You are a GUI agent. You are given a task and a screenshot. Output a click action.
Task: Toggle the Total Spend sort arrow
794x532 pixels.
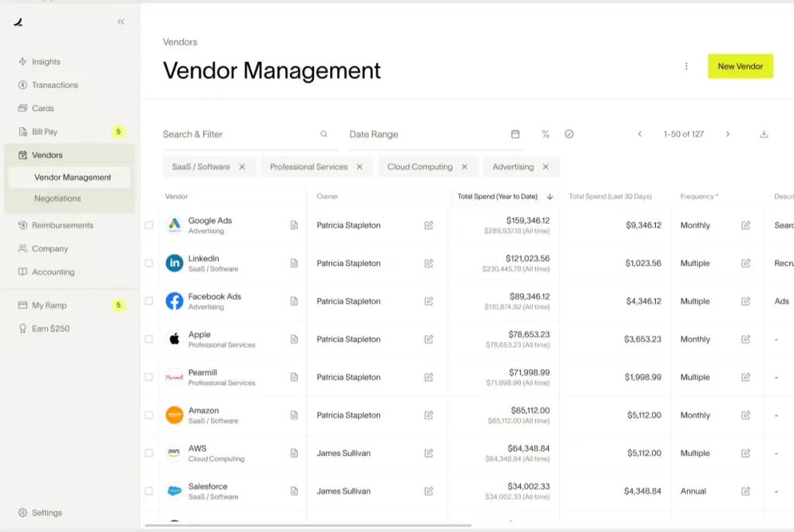pos(548,196)
